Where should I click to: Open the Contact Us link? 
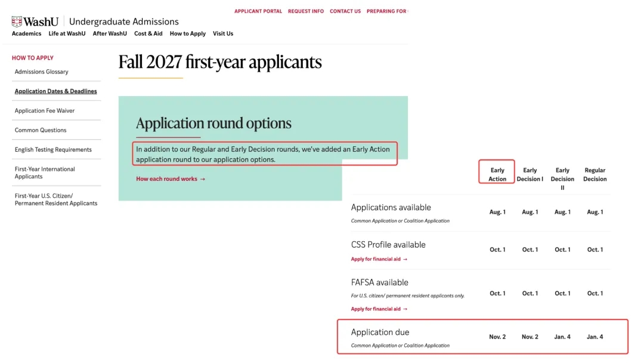345,11
